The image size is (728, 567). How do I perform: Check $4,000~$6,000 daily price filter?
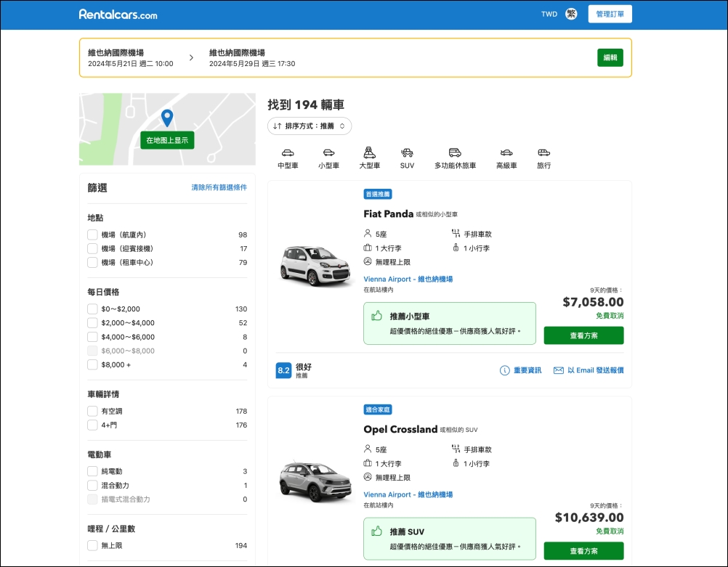[92, 337]
